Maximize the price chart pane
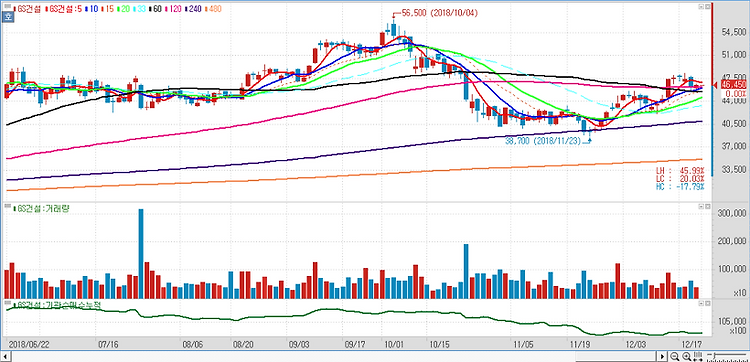The width and height of the screenshot is (750, 362). [x=701, y=7]
